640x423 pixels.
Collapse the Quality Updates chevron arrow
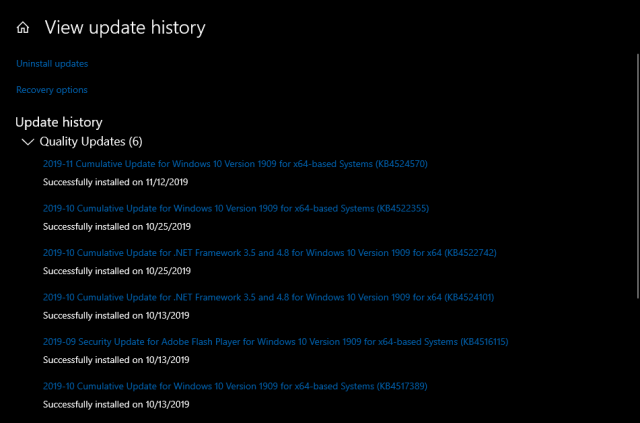coord(26,142)
